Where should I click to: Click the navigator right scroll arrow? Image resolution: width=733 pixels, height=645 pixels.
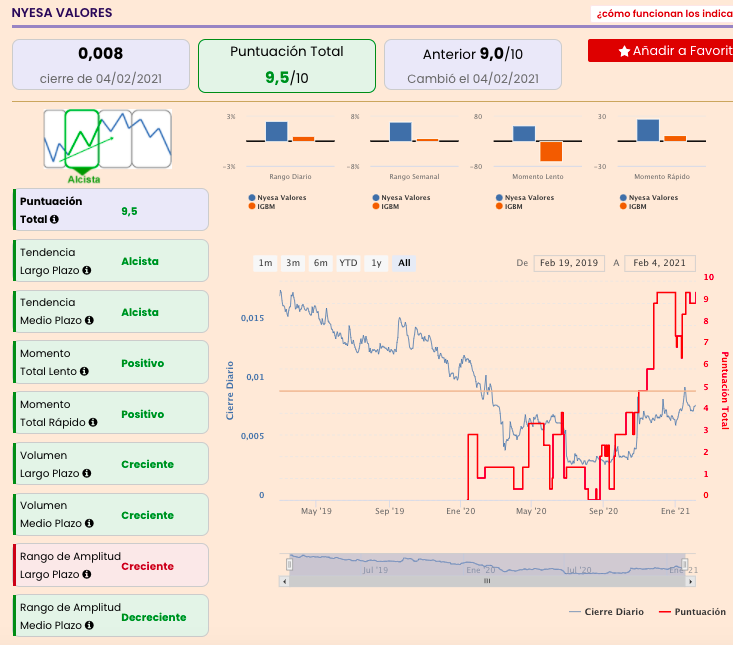tap(690, 581)
